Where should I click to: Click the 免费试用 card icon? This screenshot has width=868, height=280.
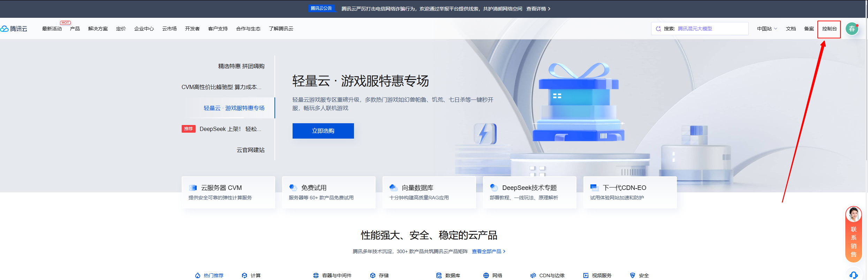point(293,188)
